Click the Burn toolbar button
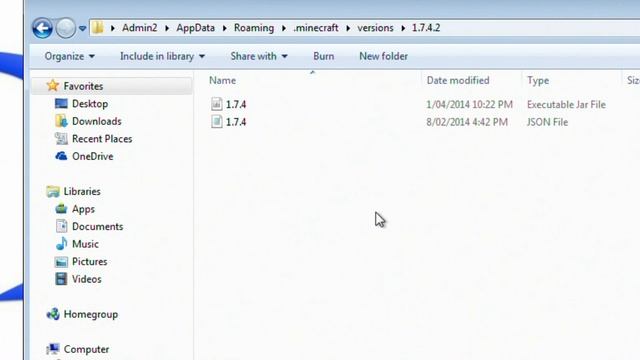The width and height of the screenshot is (640, 360). point(324,56)
